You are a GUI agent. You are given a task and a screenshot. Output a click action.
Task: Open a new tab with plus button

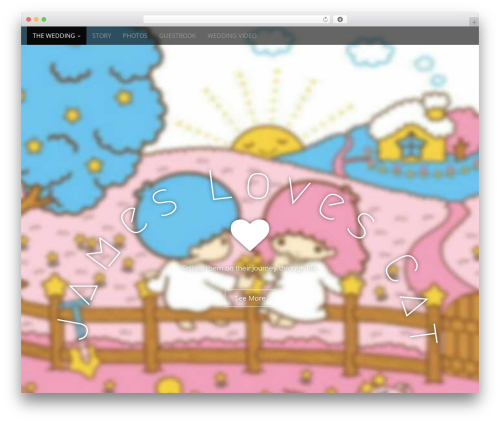click(x=474, y=22)
